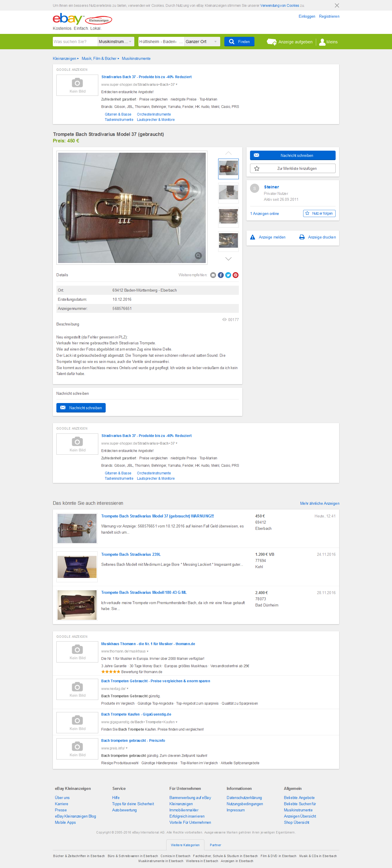Viewport: 392px width, 868px height.
Task: Open Mehr ähnliche Anzeigen
Action: click(319, 503)
